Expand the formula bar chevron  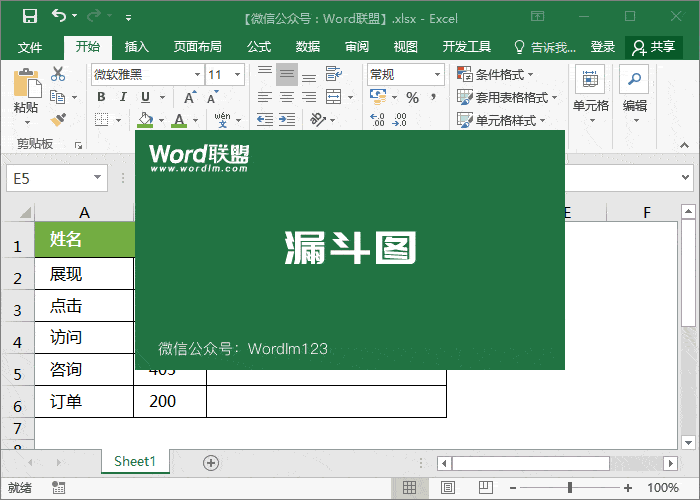[x=685, y=177]
